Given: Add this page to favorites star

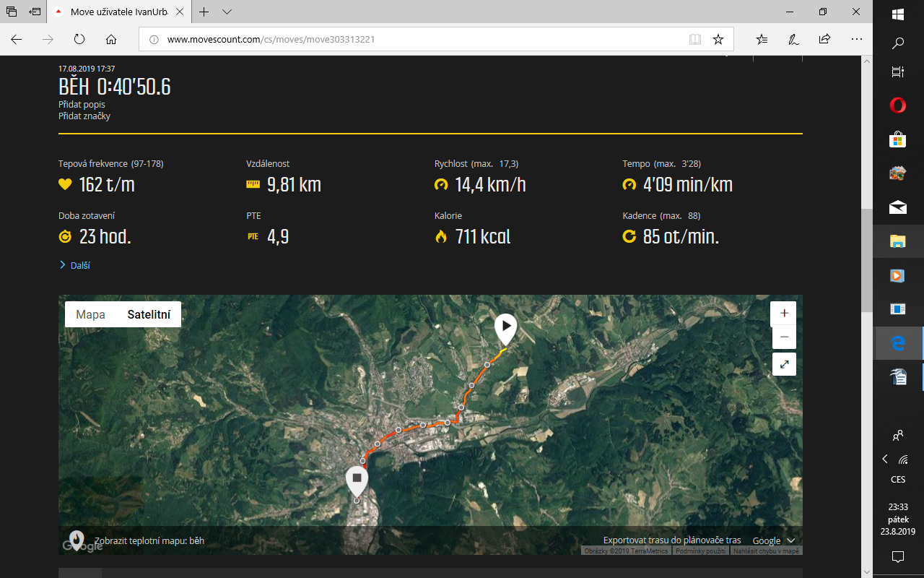Looking at the screenshot, I should [718, 40].
